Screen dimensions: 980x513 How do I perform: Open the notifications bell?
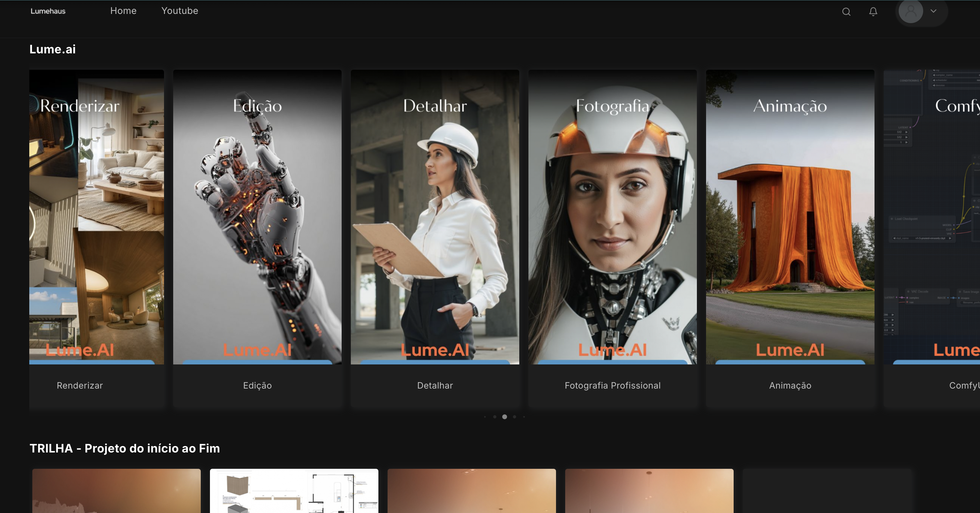[x=873, y=12]
